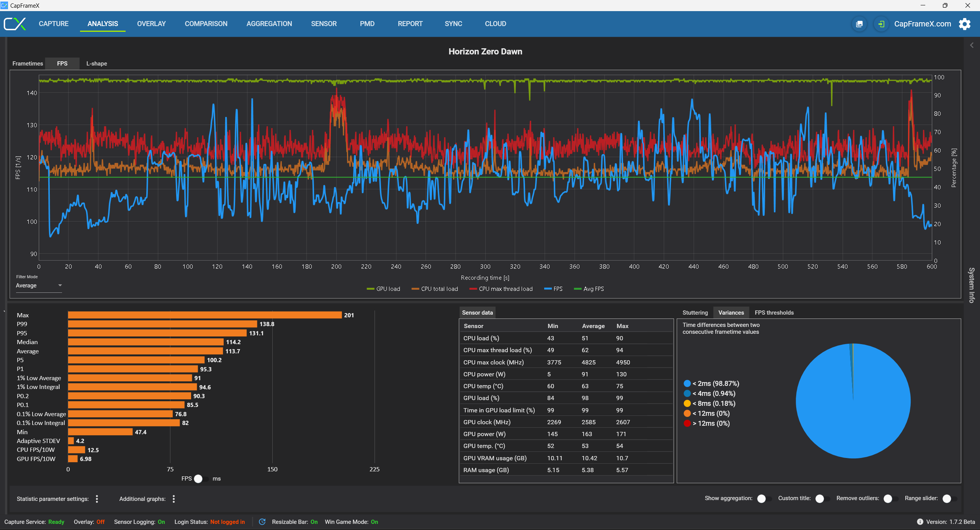Open the settings gear
The image size is (980, 530).
[964, 24]
